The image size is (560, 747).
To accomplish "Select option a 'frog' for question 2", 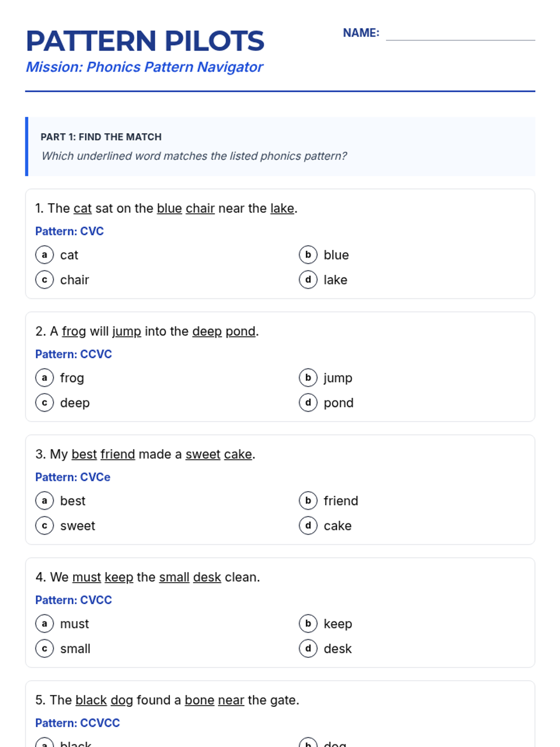I will click(x=44, y=378).
